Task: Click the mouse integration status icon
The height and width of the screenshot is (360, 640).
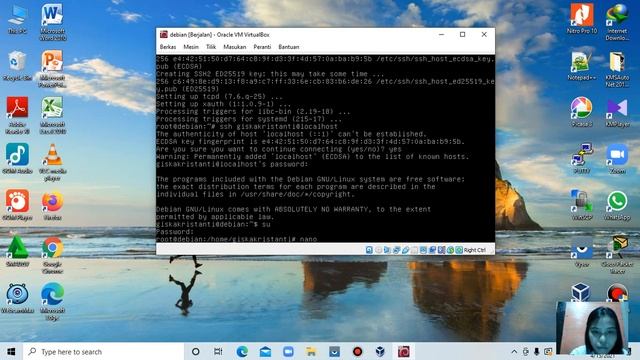Action: coord(450,250)
